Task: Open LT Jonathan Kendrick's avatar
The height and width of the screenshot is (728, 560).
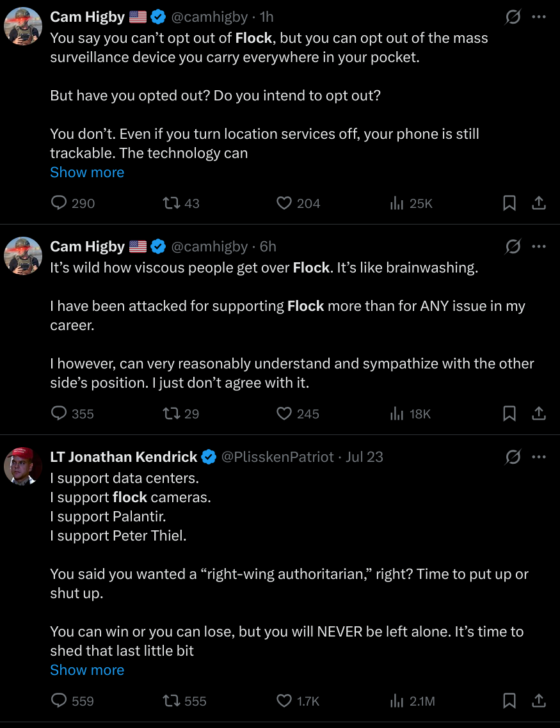Action: pyautogui.click(x=23, y=466)
